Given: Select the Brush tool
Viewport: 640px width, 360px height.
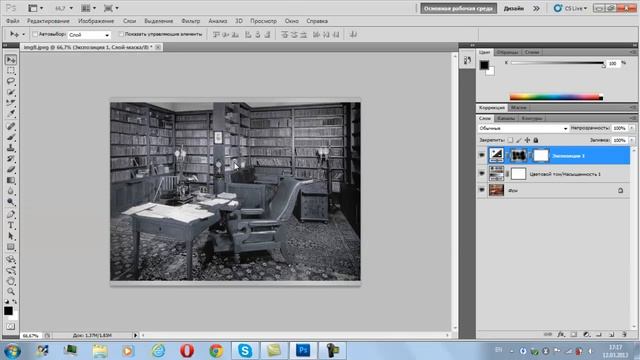Looking at the screenshot, I should [x=11, y=137].
